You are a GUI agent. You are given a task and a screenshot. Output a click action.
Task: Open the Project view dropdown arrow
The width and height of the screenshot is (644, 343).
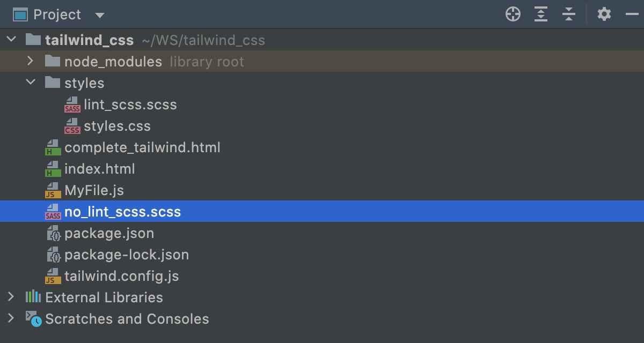coord(99,15)
